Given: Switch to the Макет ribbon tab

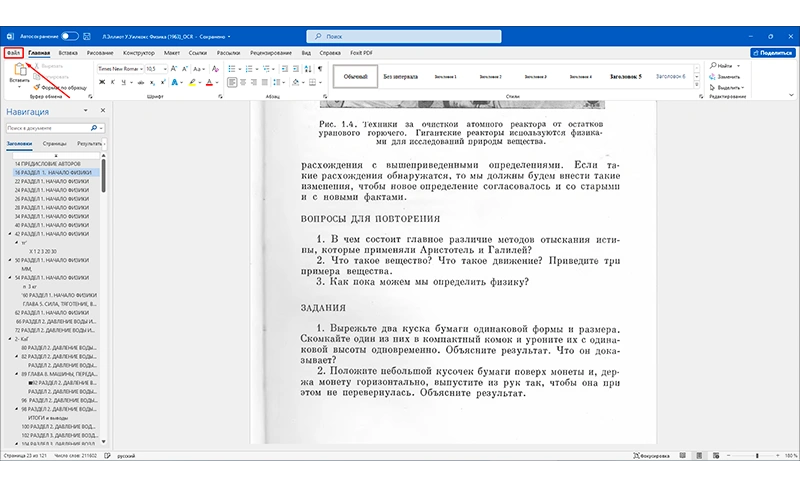Looking at the screenshot, I should pos(172,53).
